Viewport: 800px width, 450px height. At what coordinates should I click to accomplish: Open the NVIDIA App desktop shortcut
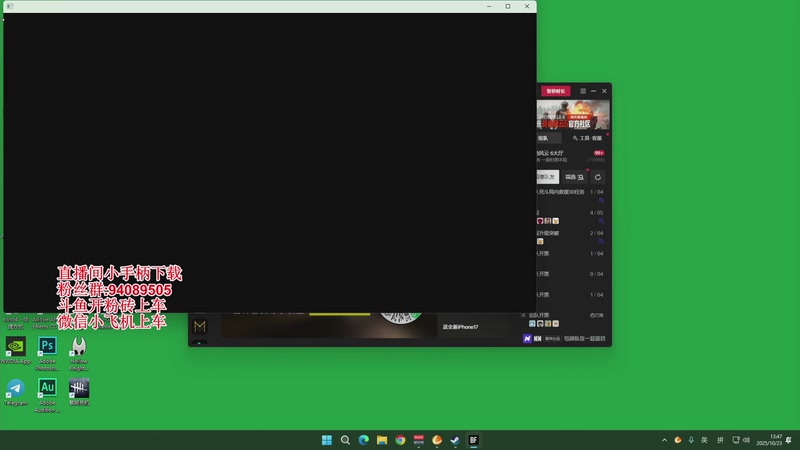(15, 350)
